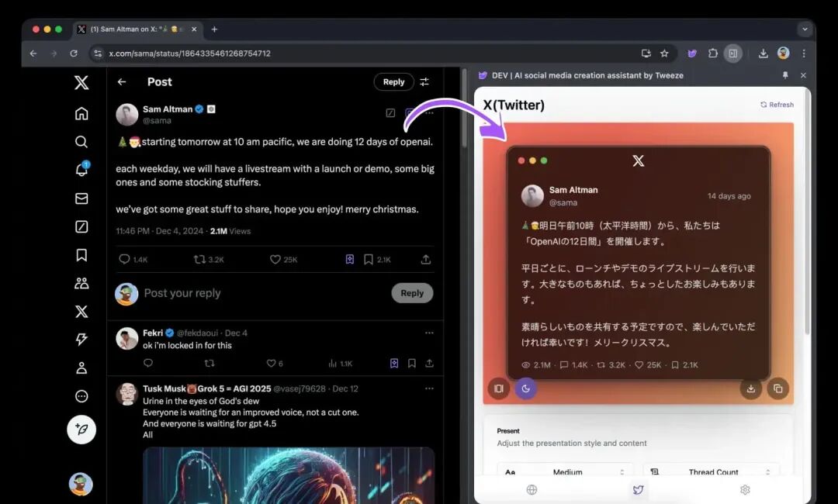This screenshot has height=504, width=838.
Task: Click Refresh in the Tweeze panel
Action: (x=777, y=105)
